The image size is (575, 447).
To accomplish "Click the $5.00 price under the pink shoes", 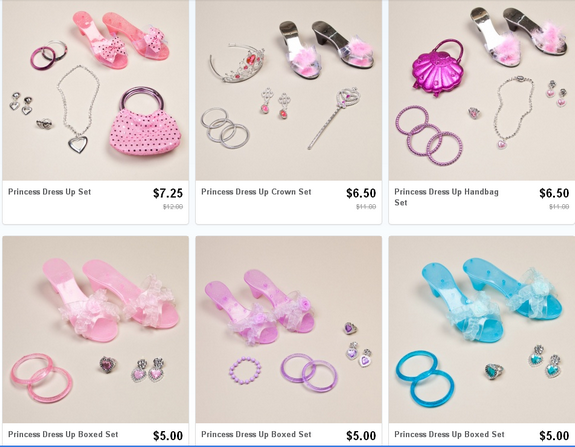I will click(x=168, y=436).
